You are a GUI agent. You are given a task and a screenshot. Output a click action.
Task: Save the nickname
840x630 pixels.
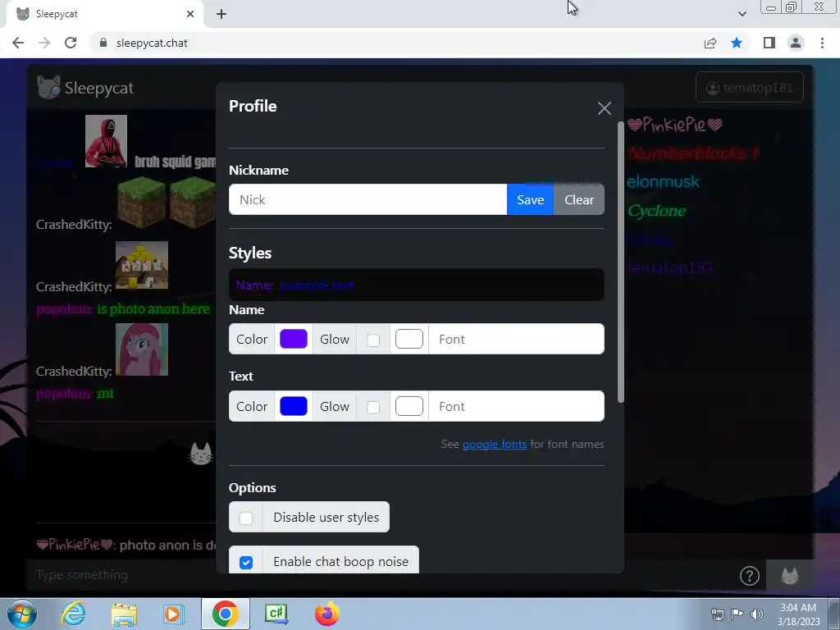click(x=531, y=199)
